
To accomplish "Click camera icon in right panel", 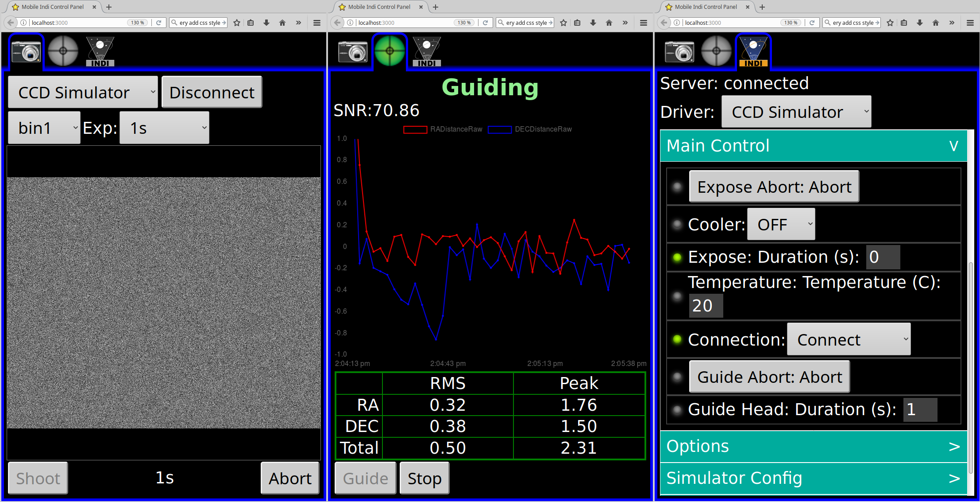I will coord(679,51).
